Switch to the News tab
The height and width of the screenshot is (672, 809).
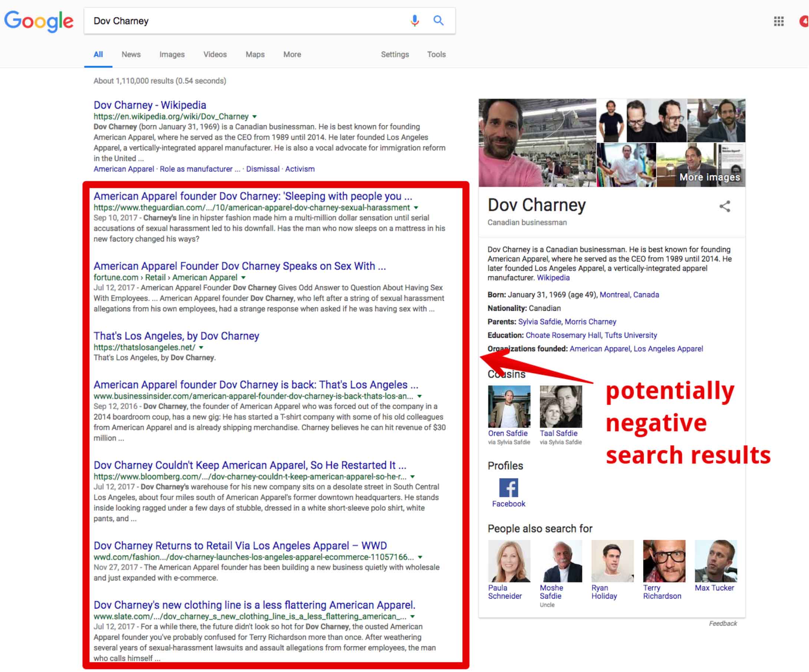coord(131,54)
